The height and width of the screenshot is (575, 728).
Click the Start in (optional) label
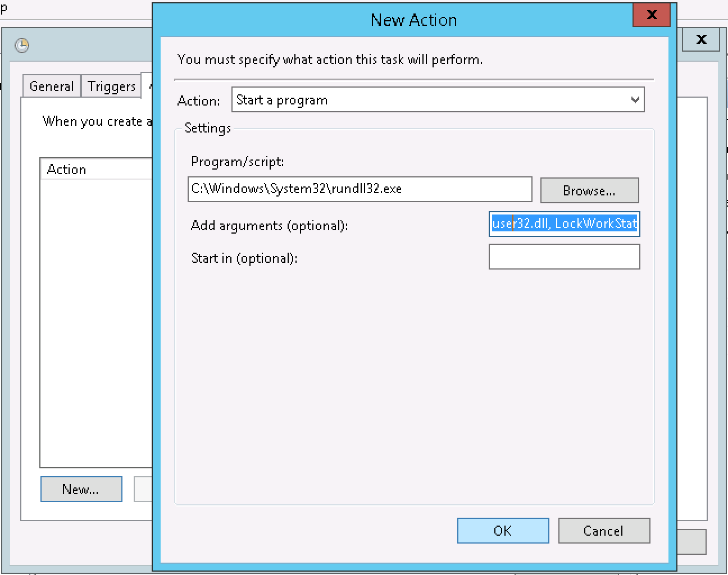point(244,258)
